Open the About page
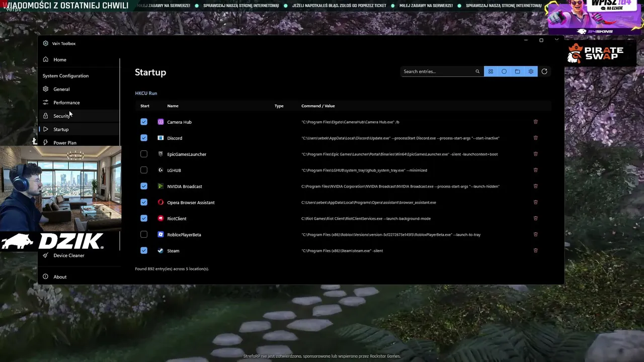The width and height of the screenshot is (644, 362). coord(79,277)
